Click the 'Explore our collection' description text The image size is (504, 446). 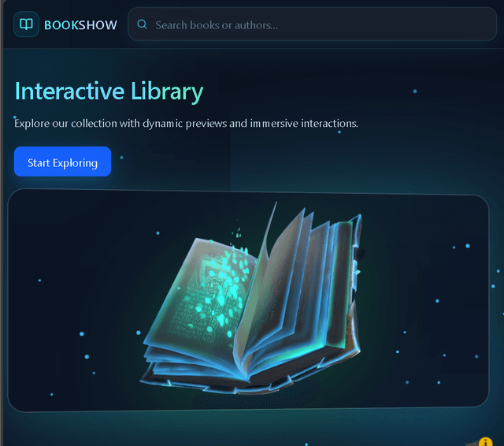coord(186,124)
